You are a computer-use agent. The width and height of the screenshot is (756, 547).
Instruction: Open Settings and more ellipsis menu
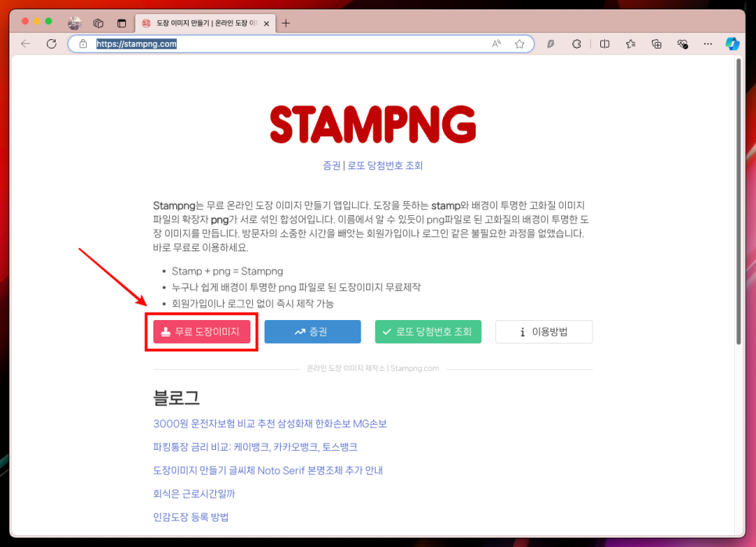click(707, 44)
